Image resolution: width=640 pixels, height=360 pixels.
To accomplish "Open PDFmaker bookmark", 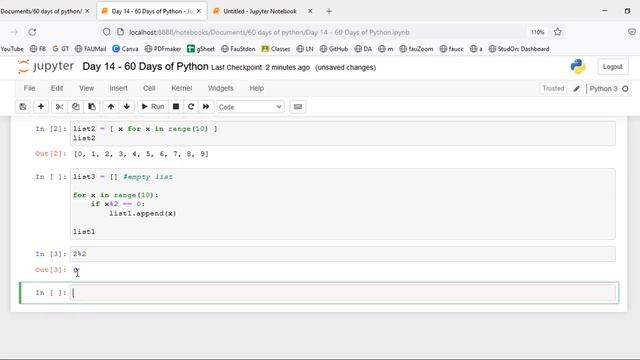I will pyautogui.click(x=163, y=49).
